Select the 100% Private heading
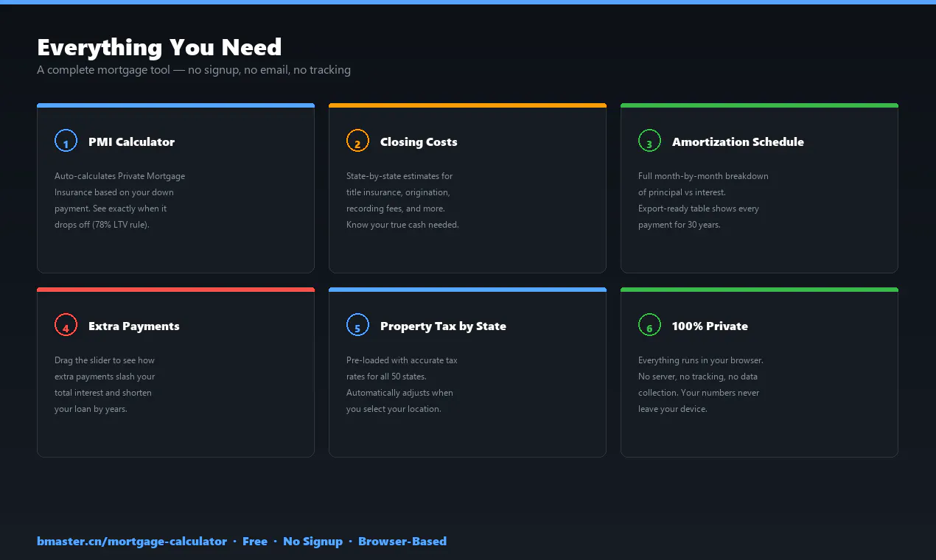The image size is (936, 560). (710, 326)
